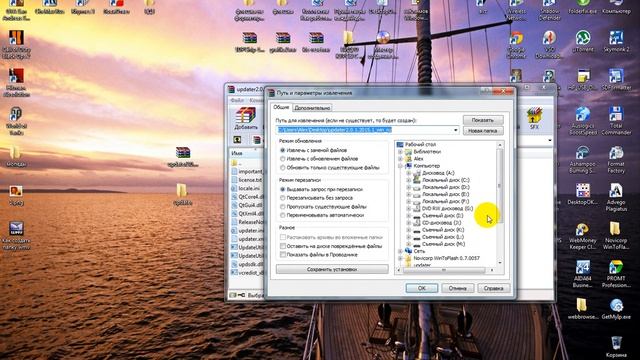Enable 'Оставить на диске повреждённые файлы' checkbox
Screen dimensions: 640x360
pos(331,246)
